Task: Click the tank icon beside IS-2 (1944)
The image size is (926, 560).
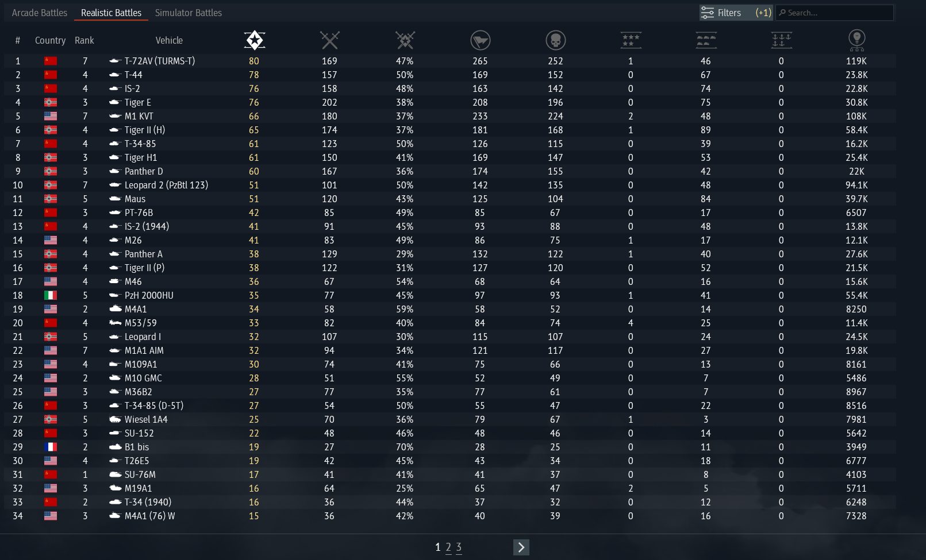Action: (x=115, y=226)
